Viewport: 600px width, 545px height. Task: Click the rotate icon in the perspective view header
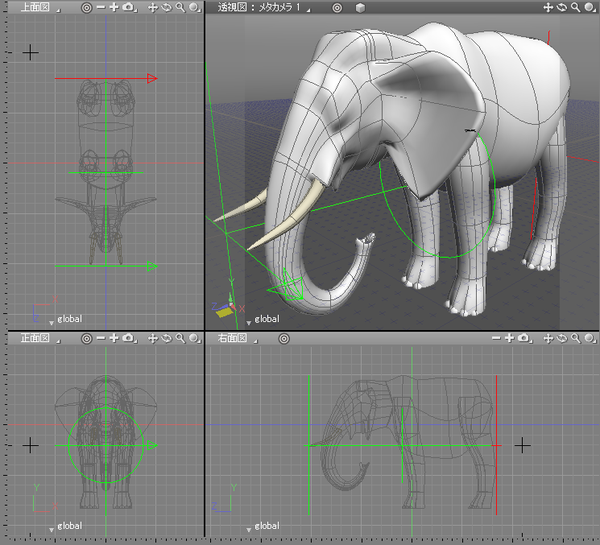click(x=563, y=7)
